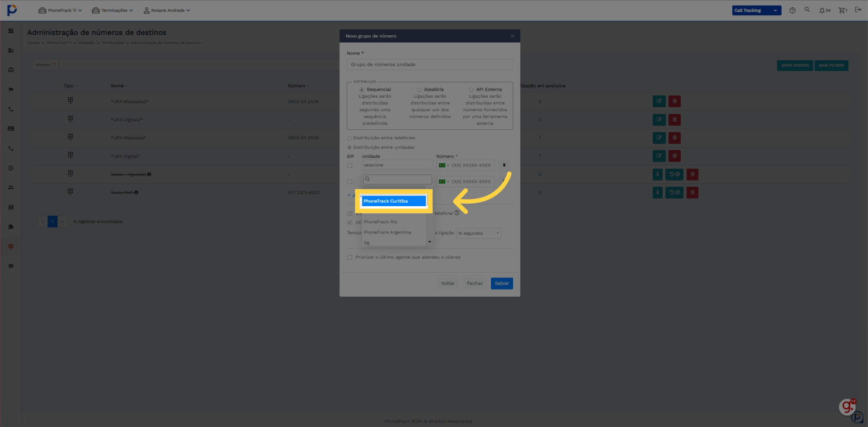Viewport: 868px width, 427px height.
Task: Remove first unit row with trash icon
Action: point(504,165)
